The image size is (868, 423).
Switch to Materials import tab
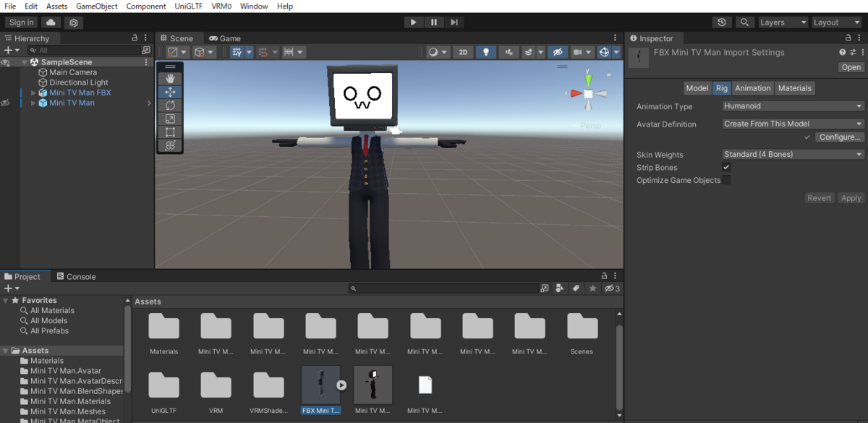[795, 88]
